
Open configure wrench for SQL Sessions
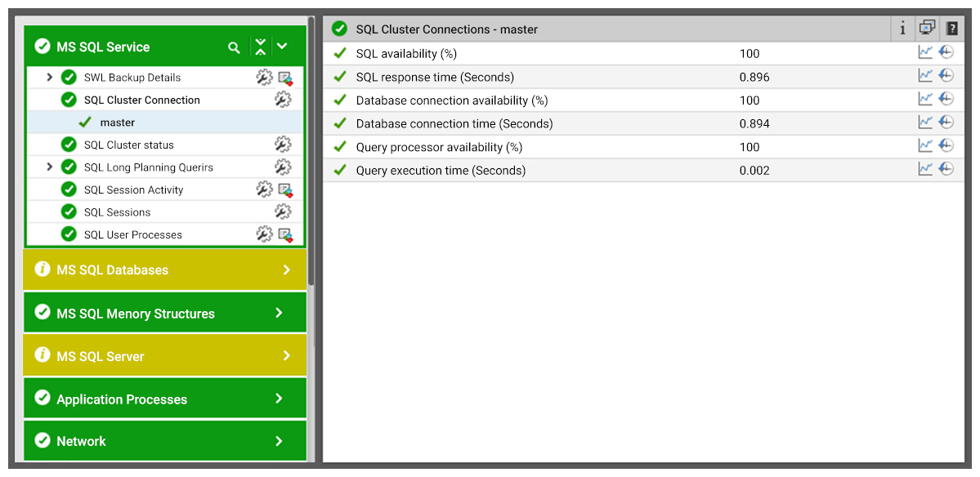coord(283,212)
